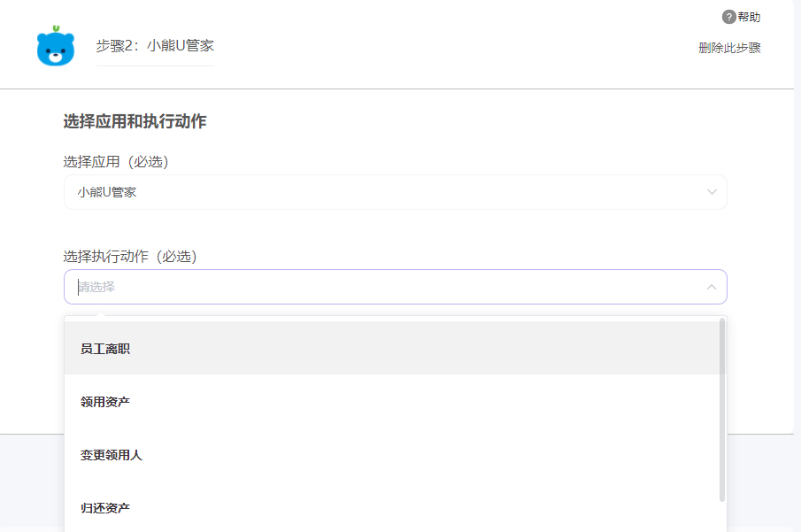801x532 pixels.
Task: Collapse the action dropdown with up chevron
Action: [x=711, y=287]
